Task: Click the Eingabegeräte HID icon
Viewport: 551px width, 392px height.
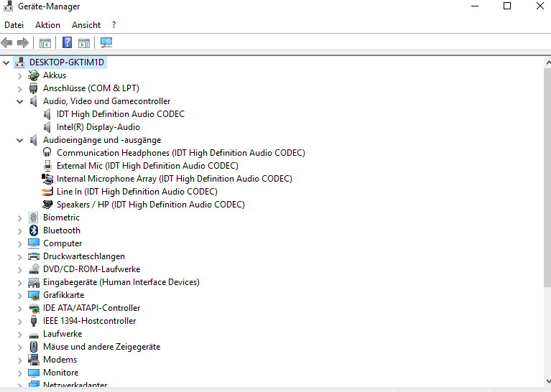Action: pyautogui.click(x=34, y=282)
